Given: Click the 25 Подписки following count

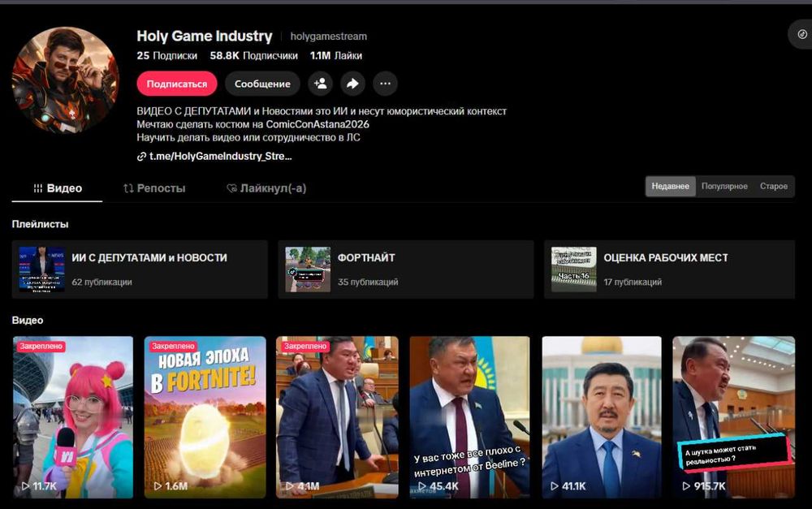Looking at the screenshot, I should 166,56.
